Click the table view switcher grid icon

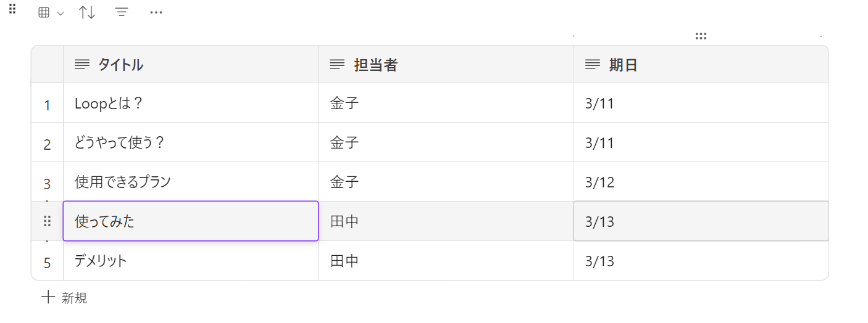click(x=44, y=13)
